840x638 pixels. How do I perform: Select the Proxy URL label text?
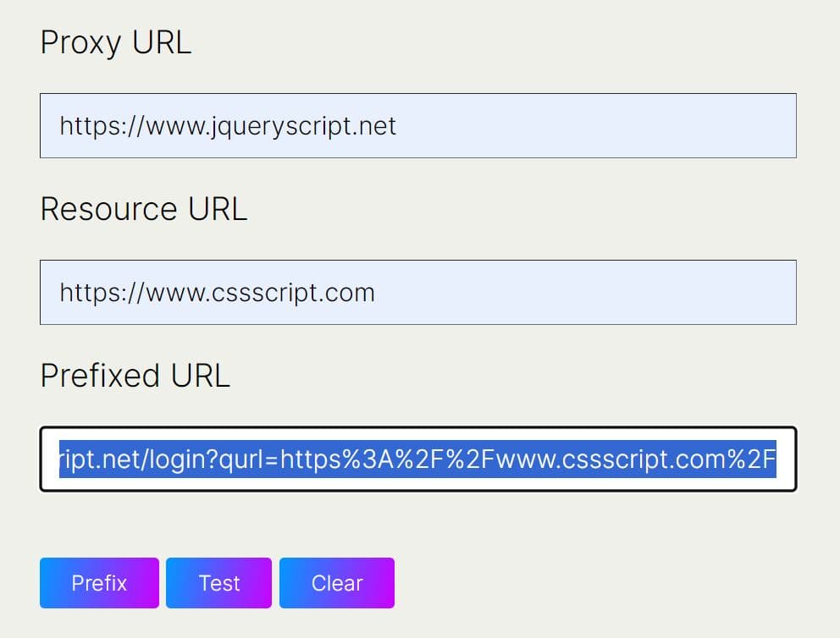click(x=115, y=42)
